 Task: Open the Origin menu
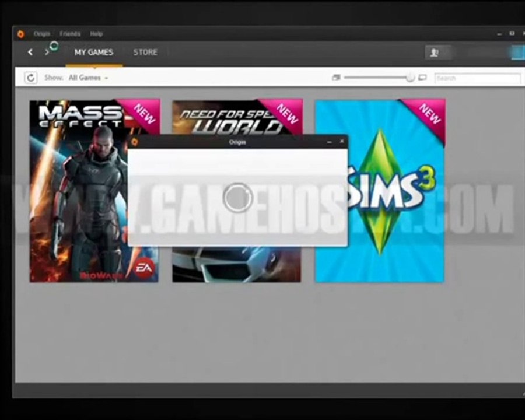[41, 34]
